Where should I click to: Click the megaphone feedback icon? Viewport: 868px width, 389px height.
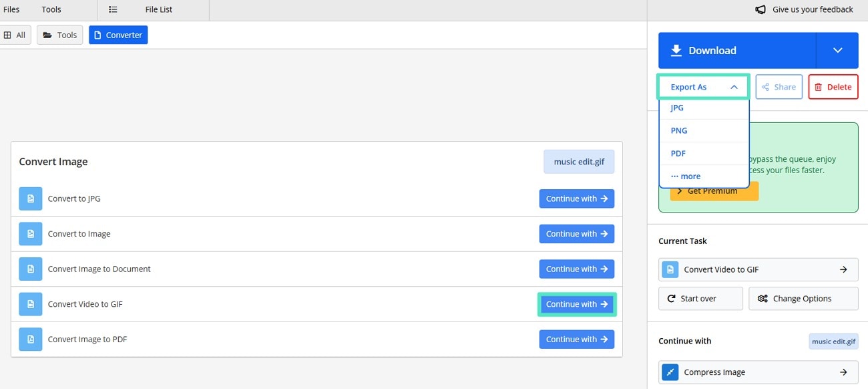(x=761, y=9)
